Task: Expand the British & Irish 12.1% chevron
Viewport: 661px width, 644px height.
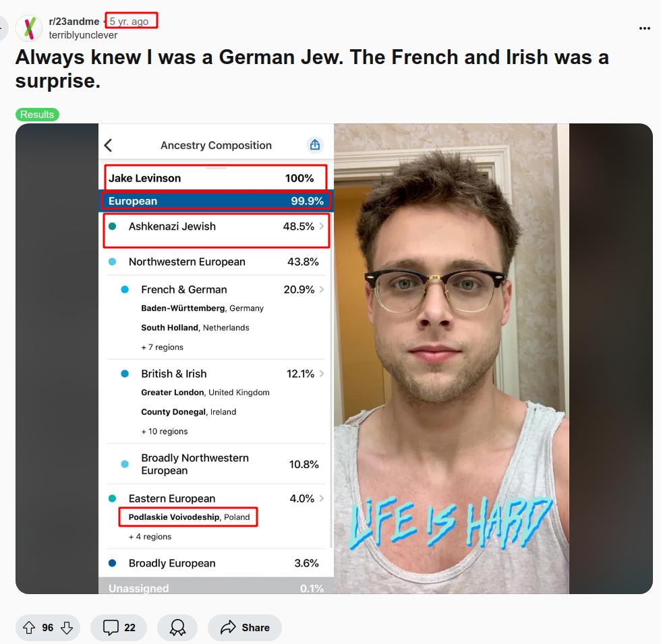Action: coord(322,374)
